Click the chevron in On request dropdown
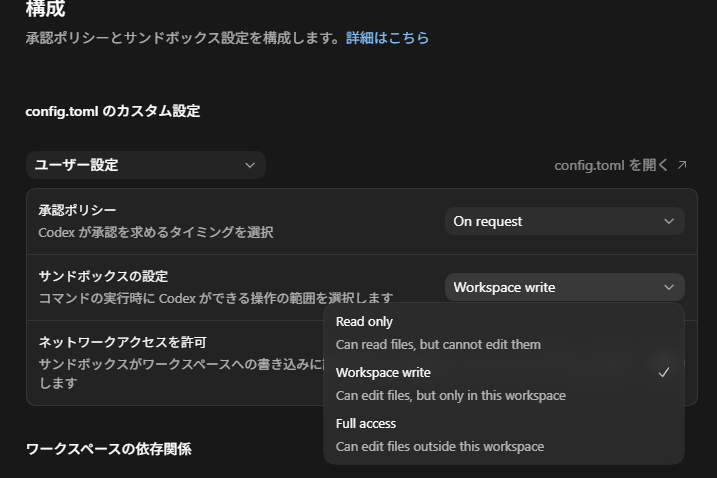 click(669, 221)
